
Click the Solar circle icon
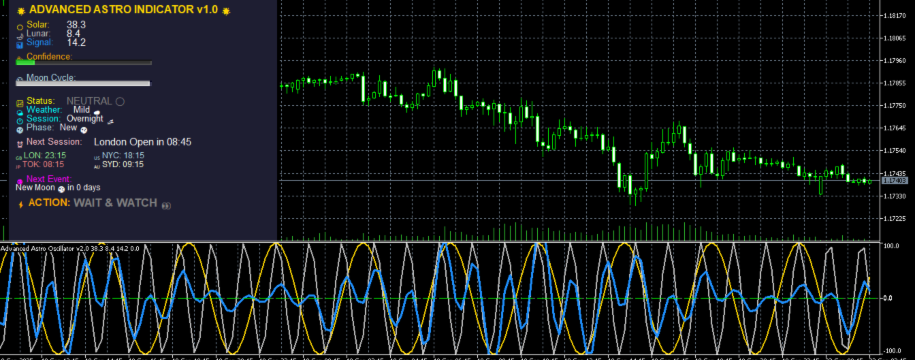(x=20, y=27)
